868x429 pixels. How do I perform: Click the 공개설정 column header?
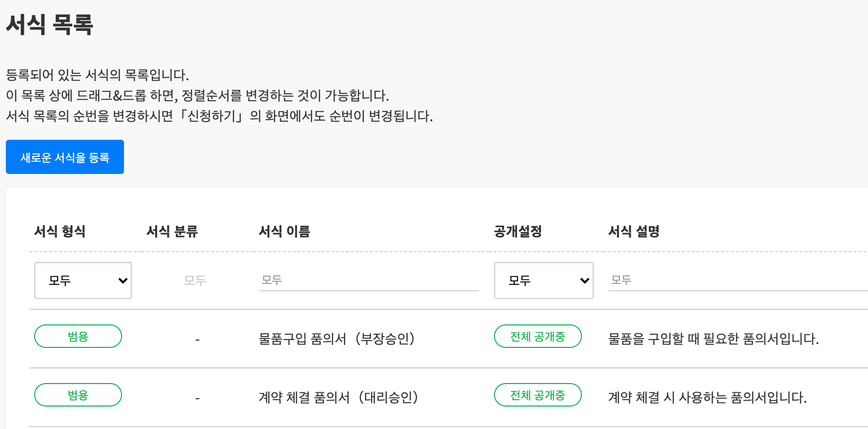(518, 231)
